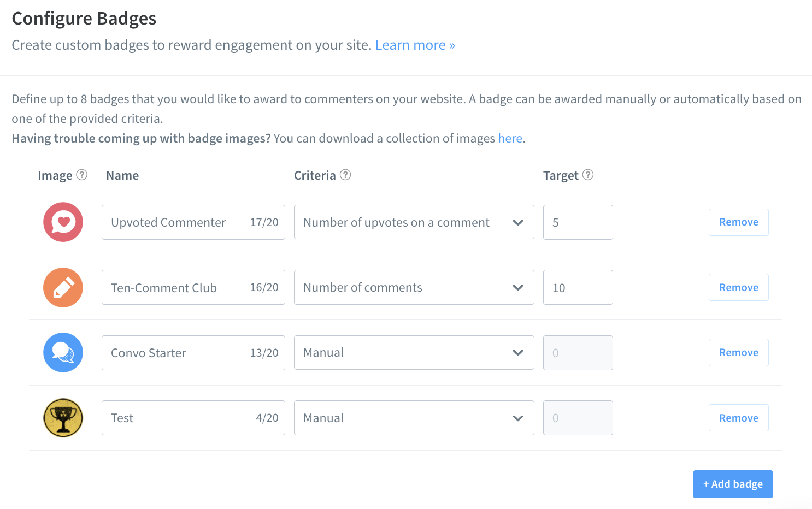Screen dimensions: 812x509
Task: Click the Upvoted Commenter name field
Action: tap(175, 222)
